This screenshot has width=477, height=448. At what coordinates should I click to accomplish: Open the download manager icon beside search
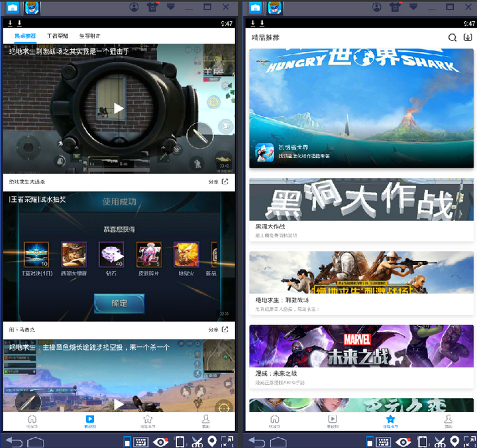(467, 38)
